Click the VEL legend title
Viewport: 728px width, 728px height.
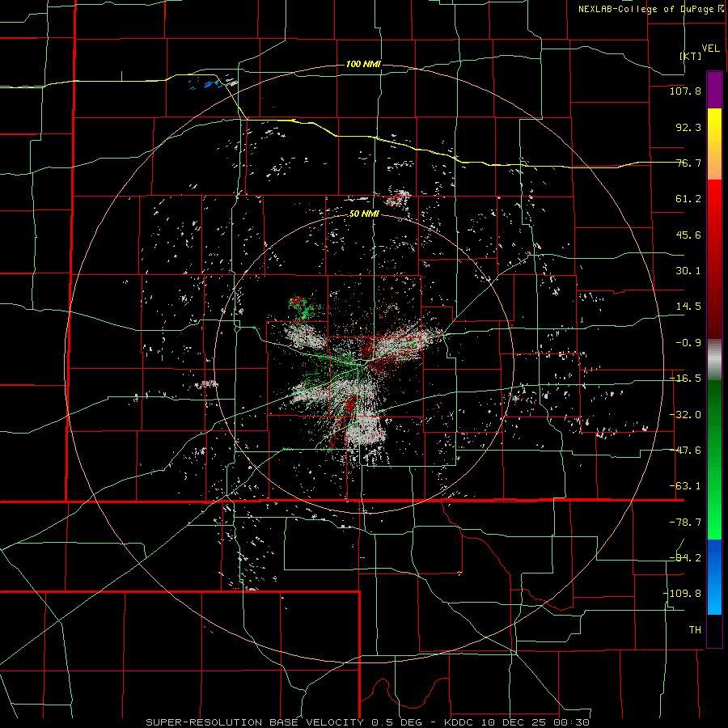pyautogui.click(x=710, y=49)
